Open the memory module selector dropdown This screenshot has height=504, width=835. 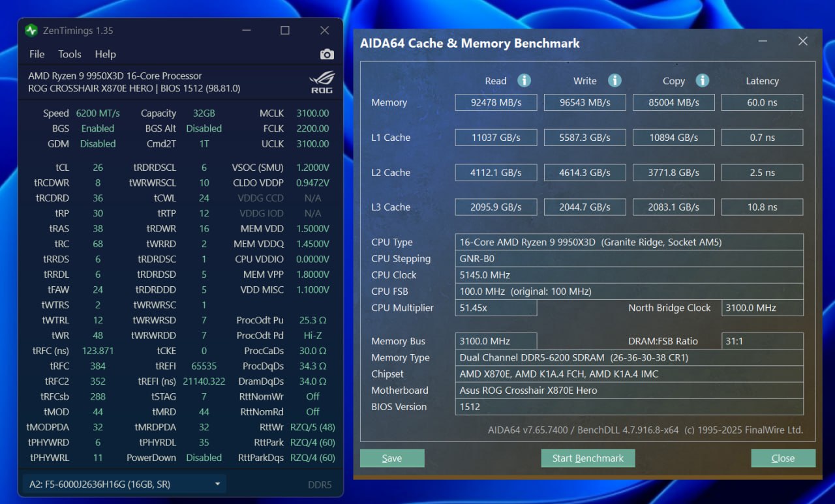(124, 484)
